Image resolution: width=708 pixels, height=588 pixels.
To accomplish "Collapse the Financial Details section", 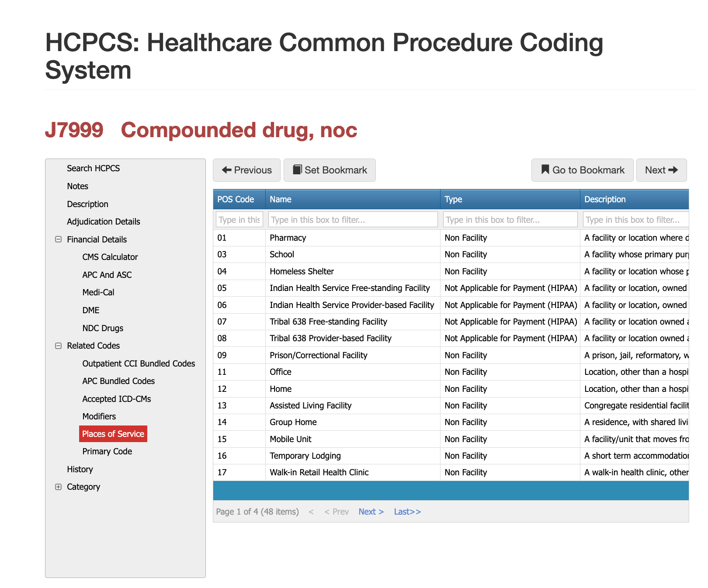I will point(58,239).
